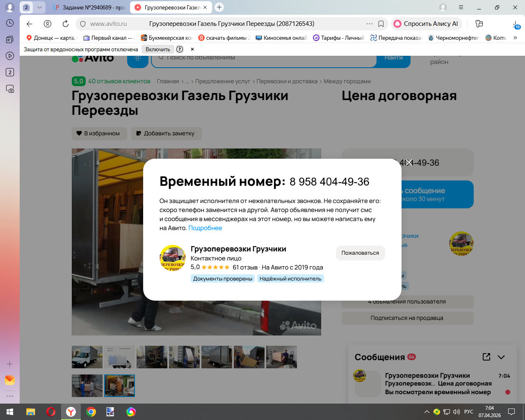Open the browser hamburger menu
Viewport: 525px width, 420px height.
click(x=461, y=7)
